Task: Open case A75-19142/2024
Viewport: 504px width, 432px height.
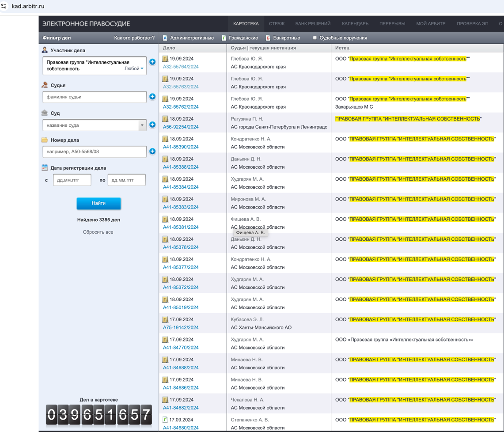Action: pos(181,328)
